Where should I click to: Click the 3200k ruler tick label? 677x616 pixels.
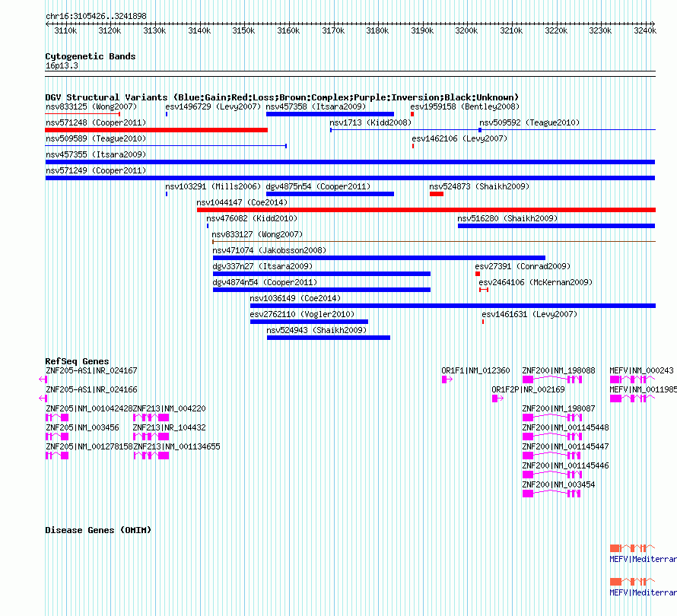466,30
